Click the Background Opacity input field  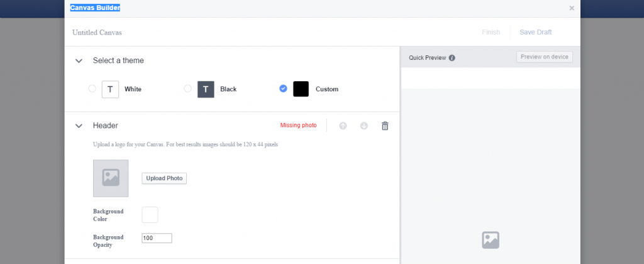[x=157, y=238]
